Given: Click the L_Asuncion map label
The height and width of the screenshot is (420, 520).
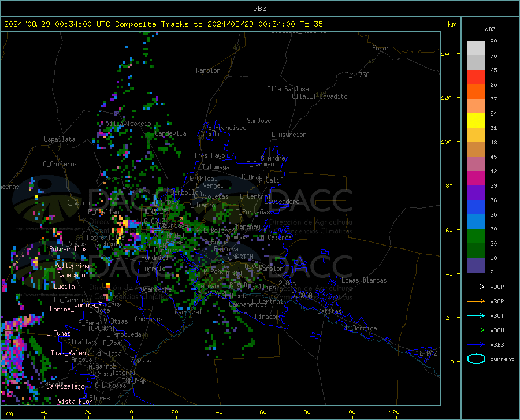Looking at the screenshot, I should (x=289, y=135).
